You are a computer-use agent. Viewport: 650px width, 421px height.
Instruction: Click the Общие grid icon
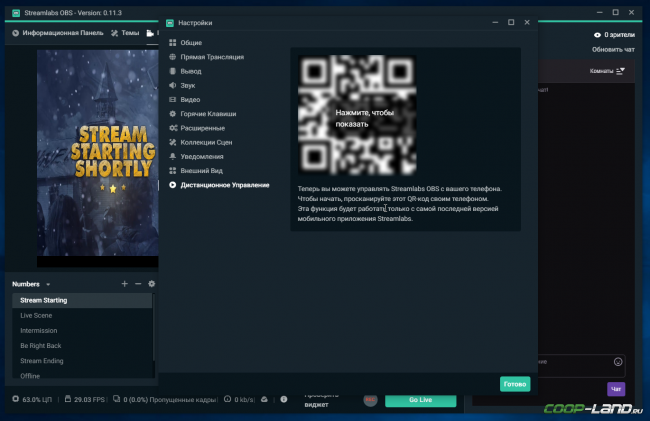coord(172,43)
